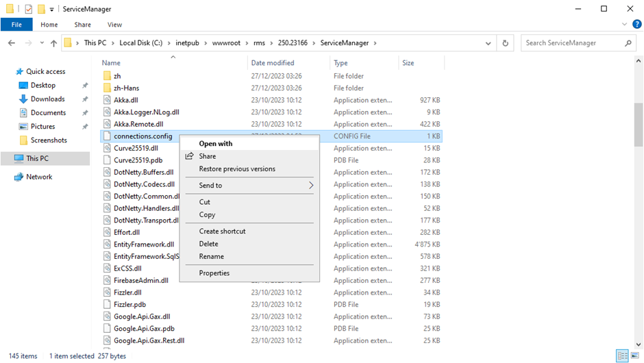Navigate to the rms breadcrumb
Viewport: 644px width, 363px height.
click(259, 42)
